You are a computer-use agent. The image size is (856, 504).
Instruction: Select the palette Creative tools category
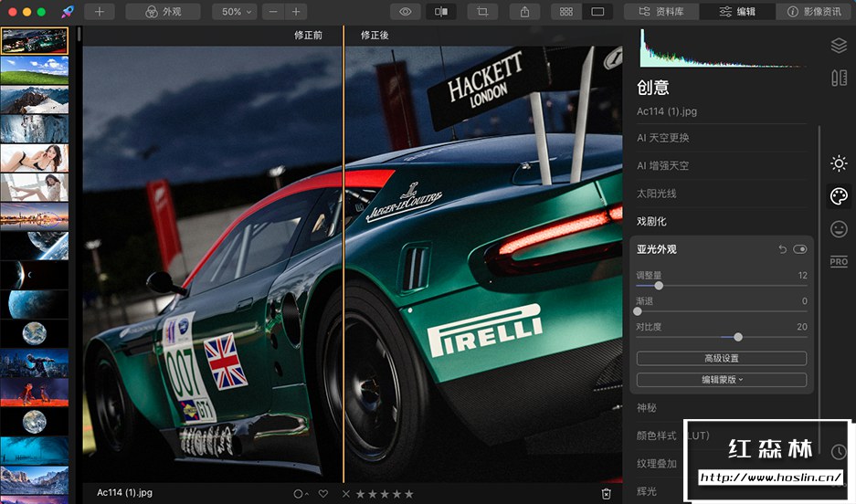(x=839, y=195)
